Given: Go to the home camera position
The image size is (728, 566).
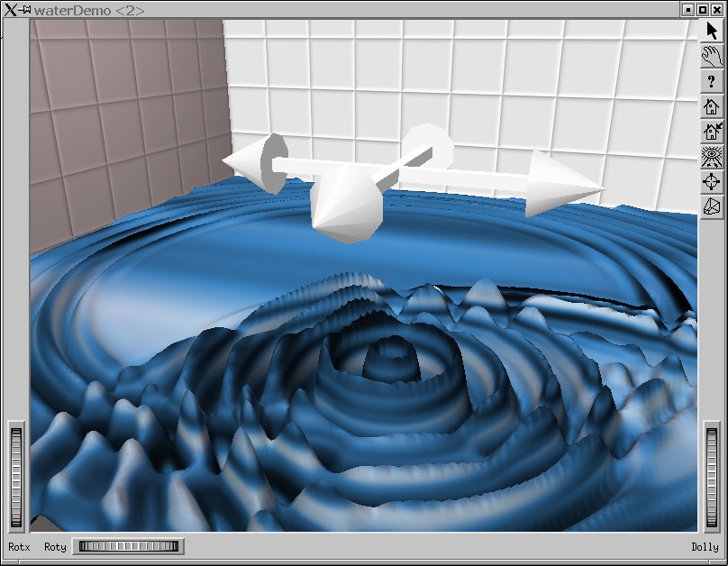Looking at the screenshot, I should tap(711, 106).
